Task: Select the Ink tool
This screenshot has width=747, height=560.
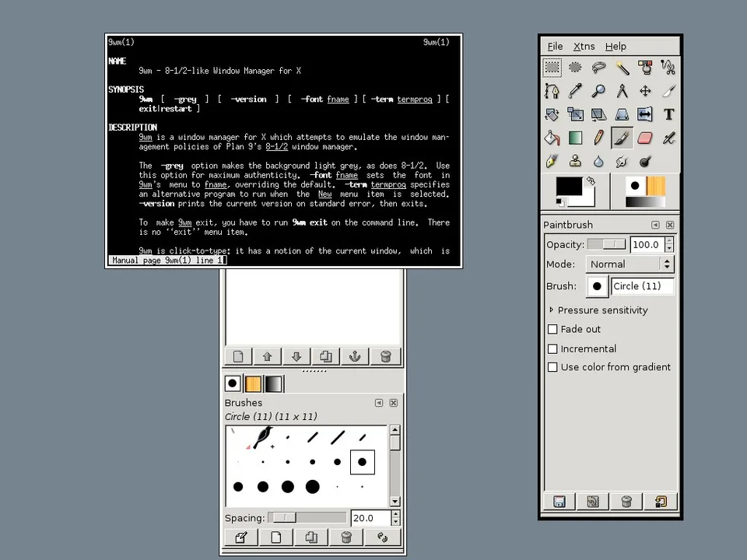Action: click(552, 162)
